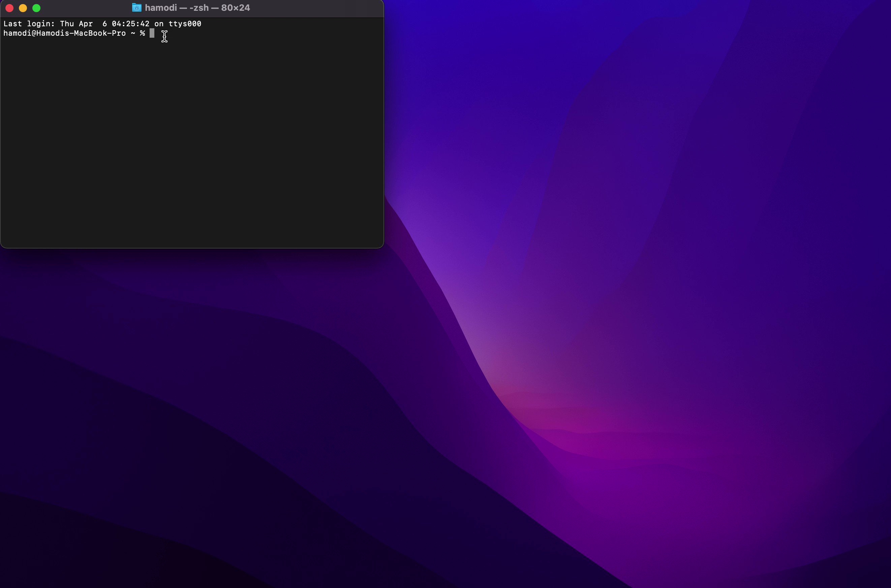Screen dimensions: 891x588
Task: Click the "80×24" size text in title
Action: point(235,8)
